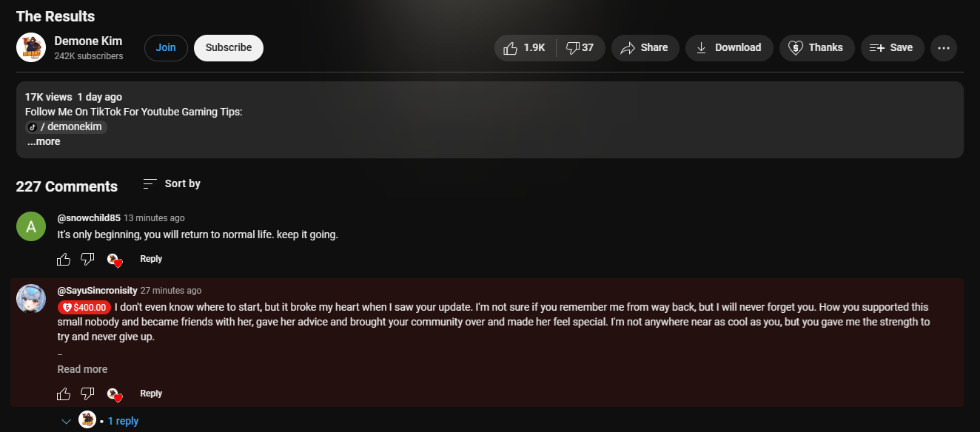Open the Sort by comments dropdown
980x432 pixels.
pos(172,183)
